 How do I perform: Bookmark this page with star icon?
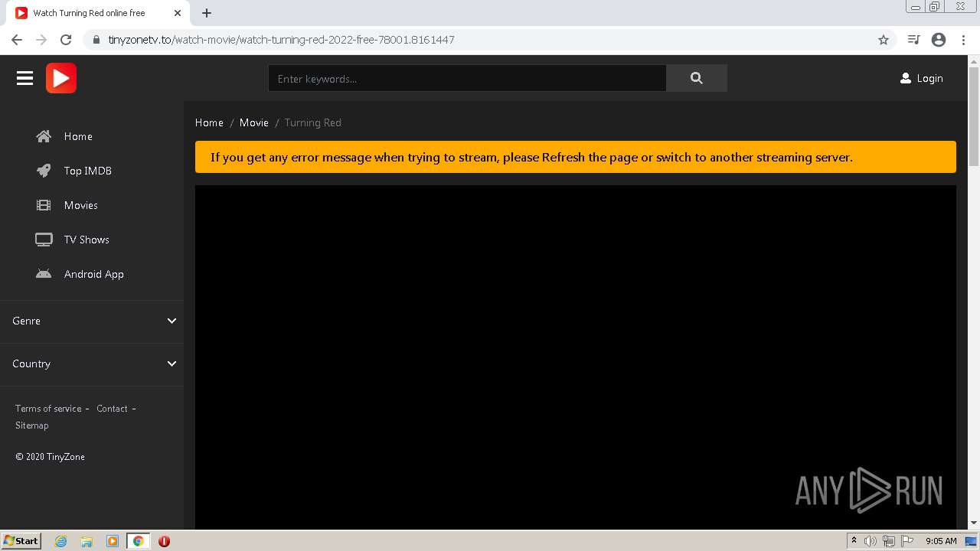pyautogui.click(x=884, y=40)
